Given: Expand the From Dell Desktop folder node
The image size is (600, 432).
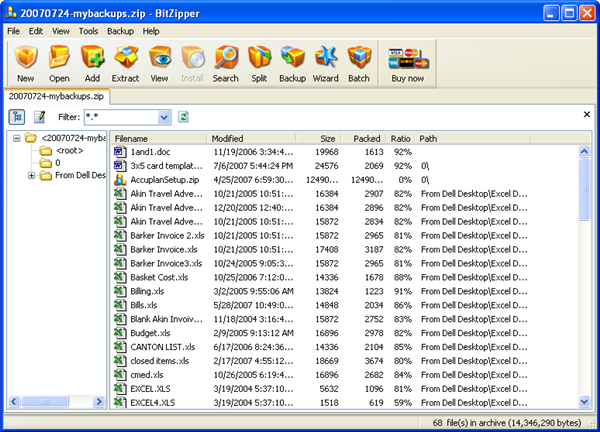Looking at the screenshot, I should (31, 176).
